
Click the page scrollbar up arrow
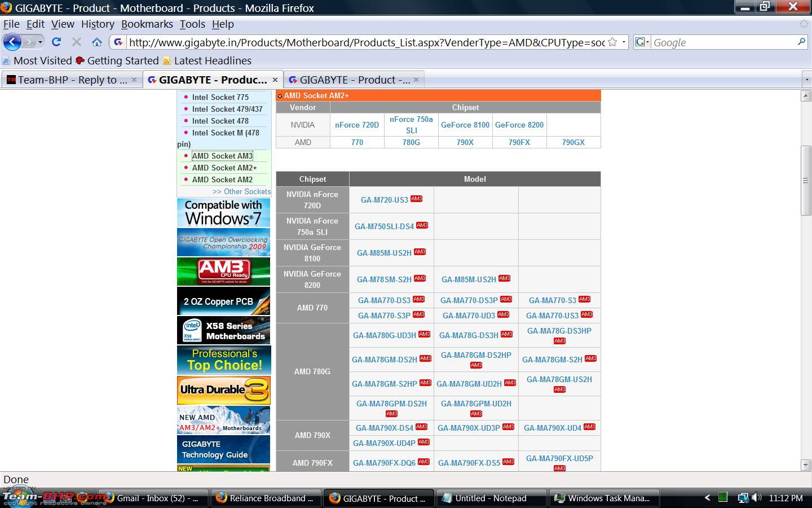806,96
